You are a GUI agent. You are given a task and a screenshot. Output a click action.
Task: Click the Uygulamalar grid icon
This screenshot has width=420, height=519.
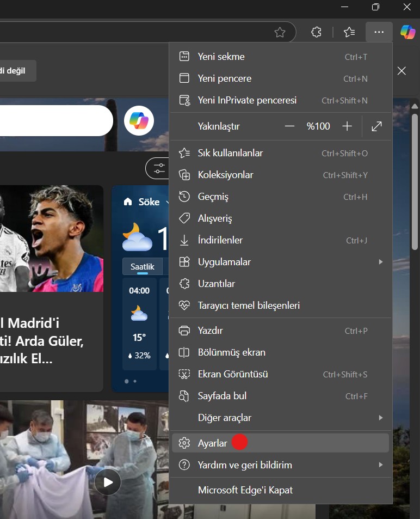point(184,262)
